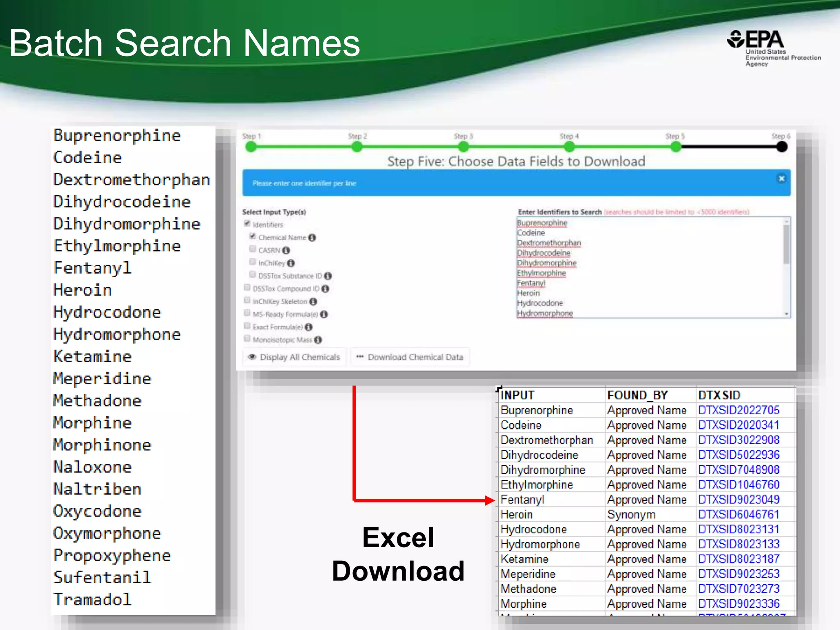Click Propoxyphene in the left name list

[112, 556]
